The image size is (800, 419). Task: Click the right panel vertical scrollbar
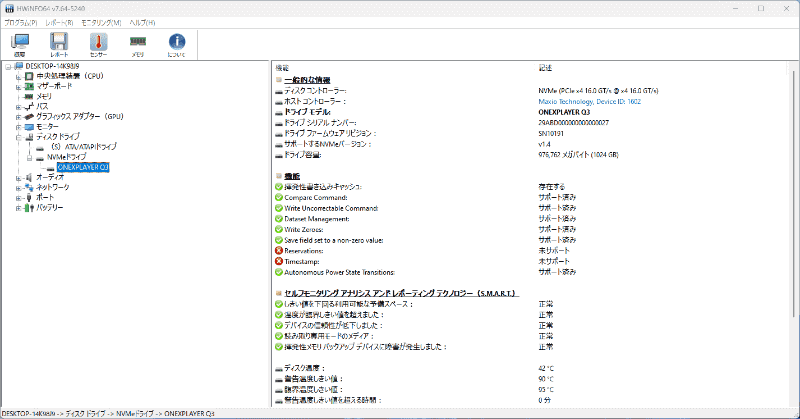click(795, 194)
